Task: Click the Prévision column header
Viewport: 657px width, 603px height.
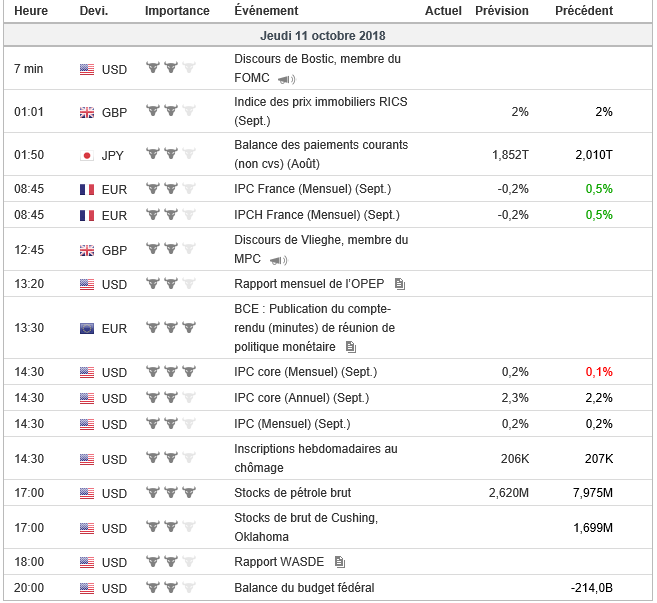Action: 502,11
